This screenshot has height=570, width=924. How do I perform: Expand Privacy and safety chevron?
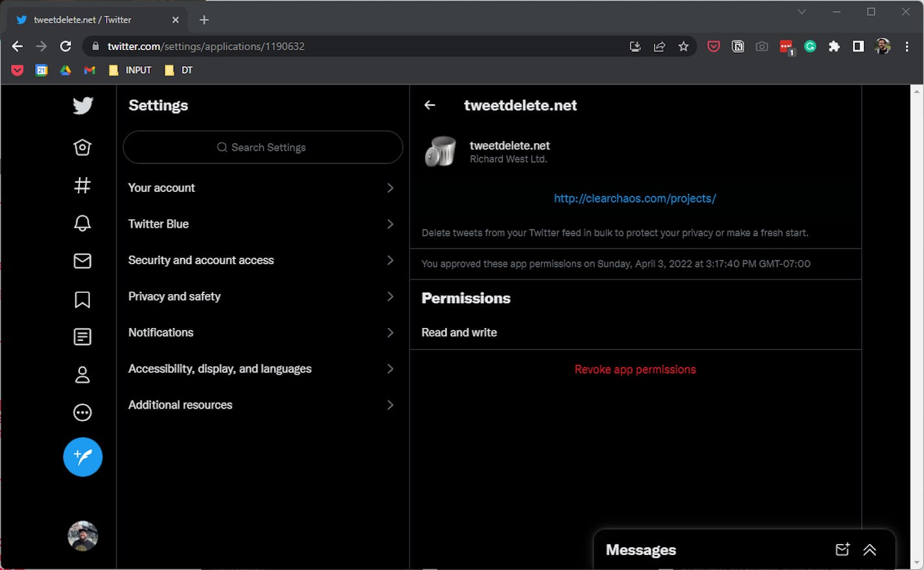pyautogui.click(x=390, y=297)
